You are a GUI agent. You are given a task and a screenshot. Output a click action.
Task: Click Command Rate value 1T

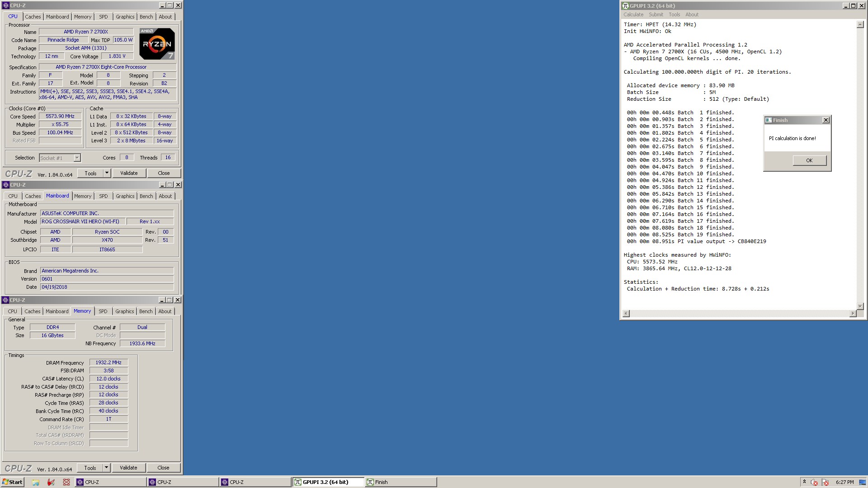point(108,419)
